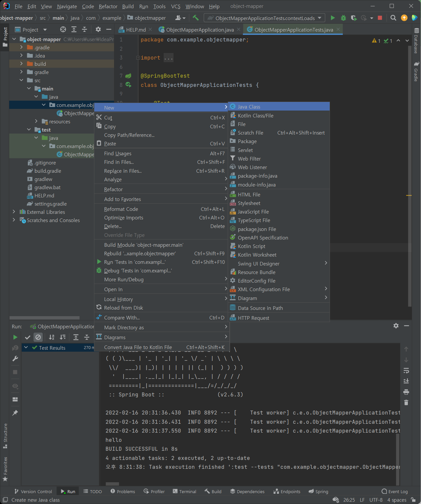Open the Terminal tool window button
The height and width of the screenshot is (504, 421).
(x=184, y=491)
